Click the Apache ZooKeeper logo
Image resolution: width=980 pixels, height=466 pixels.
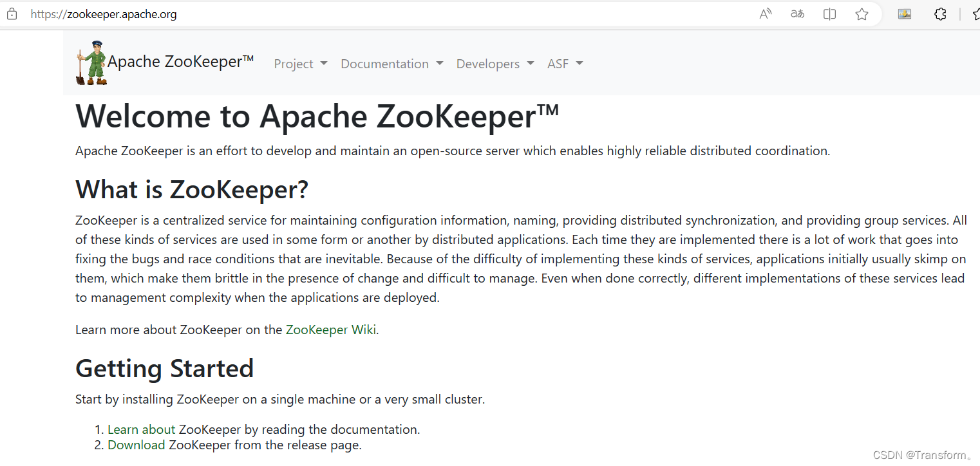coord(90,62)
